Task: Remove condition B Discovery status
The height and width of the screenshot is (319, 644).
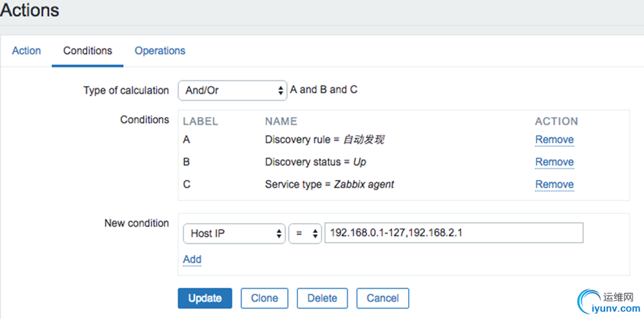Action: click(554, 162)
